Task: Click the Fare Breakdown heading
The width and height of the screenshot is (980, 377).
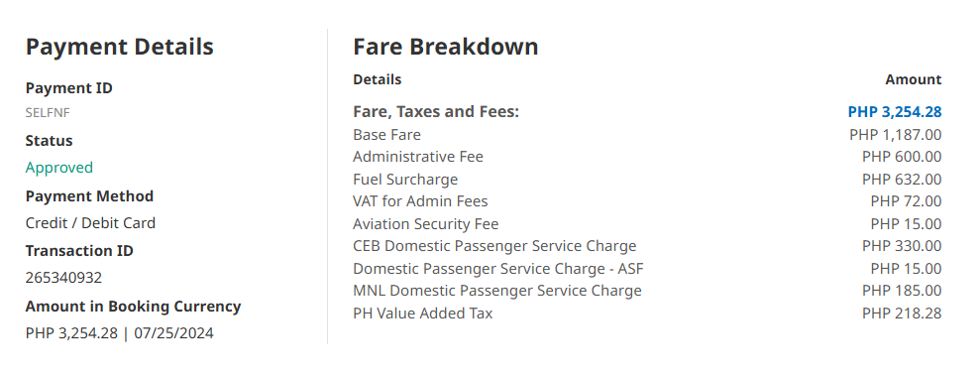Action: click(446, 47)
